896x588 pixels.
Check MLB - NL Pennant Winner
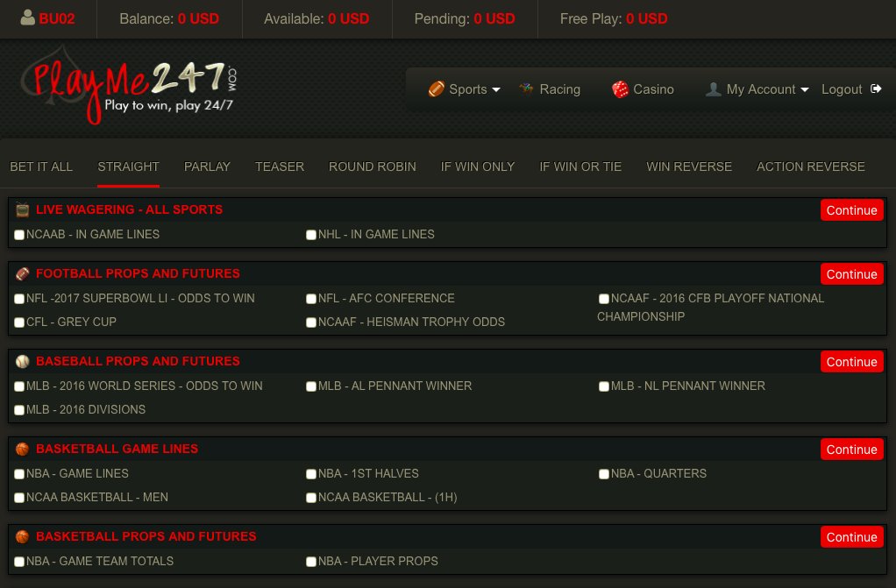604,386
